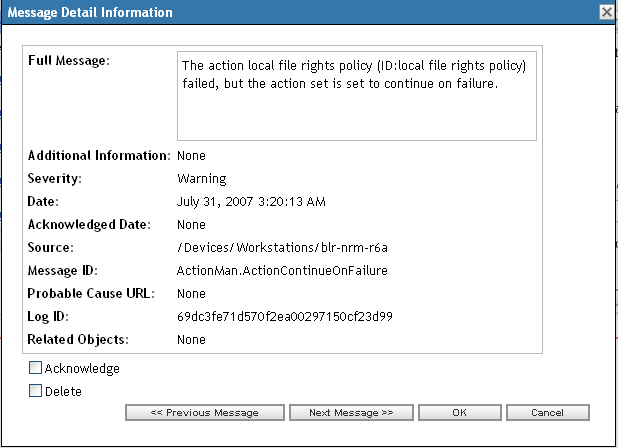Confirm with the OK button

pyautogui.click(x=459, y=412)
